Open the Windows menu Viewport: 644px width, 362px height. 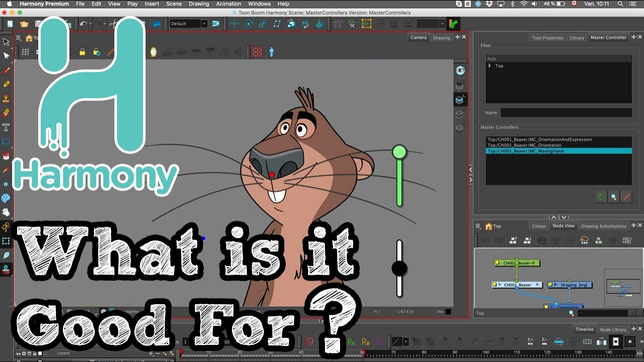[259, 4]
